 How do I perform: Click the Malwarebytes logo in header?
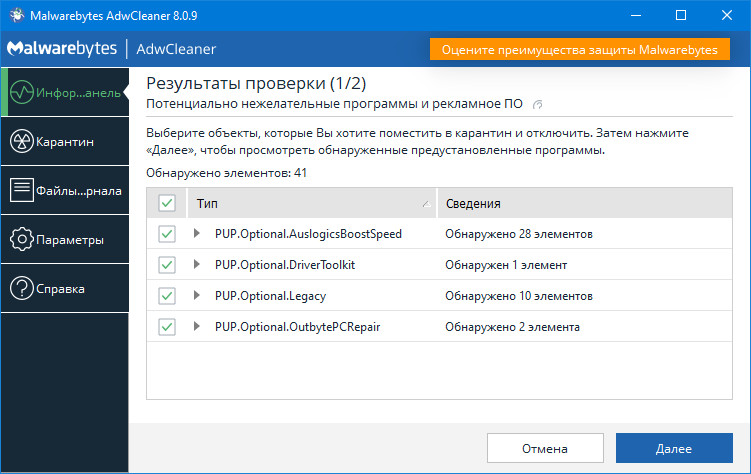[x=62, y=49]
